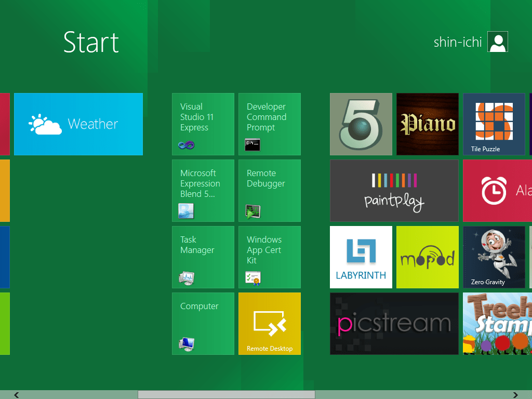Screen dimensions: 532x399
Task: Launch the yellow Remote Desktop tile
Action: pos(270,323)
